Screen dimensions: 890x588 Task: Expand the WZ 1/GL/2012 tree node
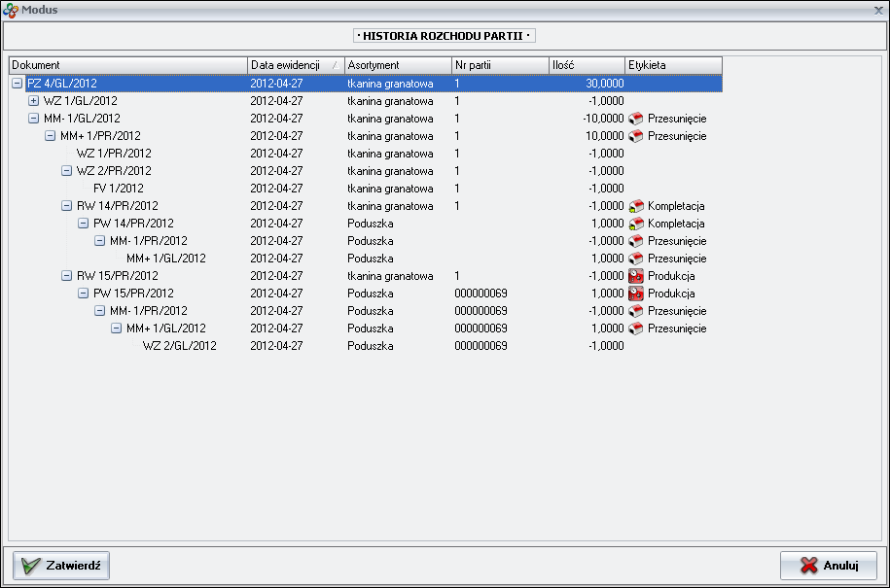coord(33,101)
